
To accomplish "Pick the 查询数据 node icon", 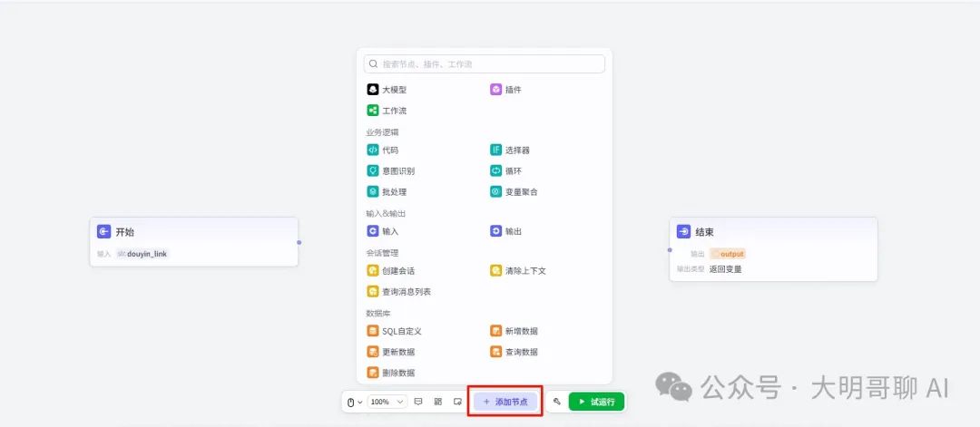I will click(495, 352).
